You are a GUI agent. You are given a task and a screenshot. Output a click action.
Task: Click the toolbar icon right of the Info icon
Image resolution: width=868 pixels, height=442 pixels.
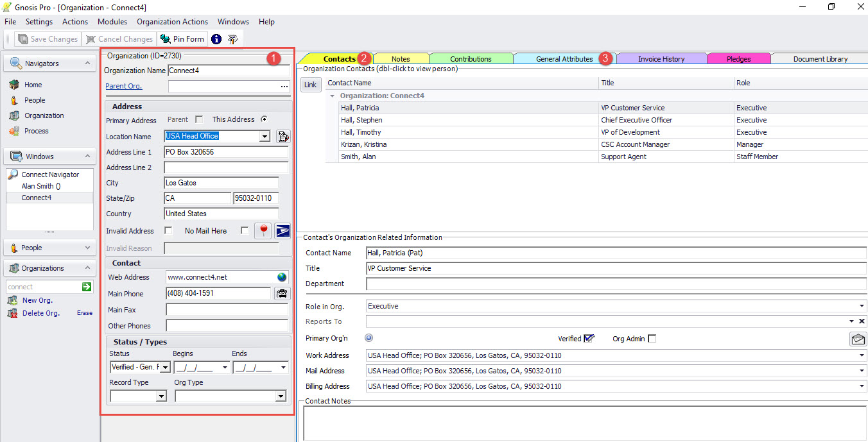click(x=233, y=39)
